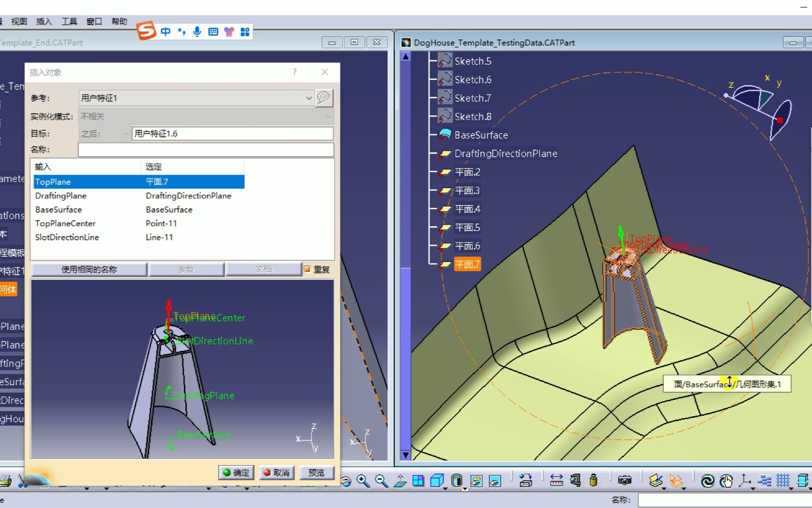The height and width of the screenshot is (508, 812).
Task: Select the Normal View tool
Action: [x=401, y=480]
